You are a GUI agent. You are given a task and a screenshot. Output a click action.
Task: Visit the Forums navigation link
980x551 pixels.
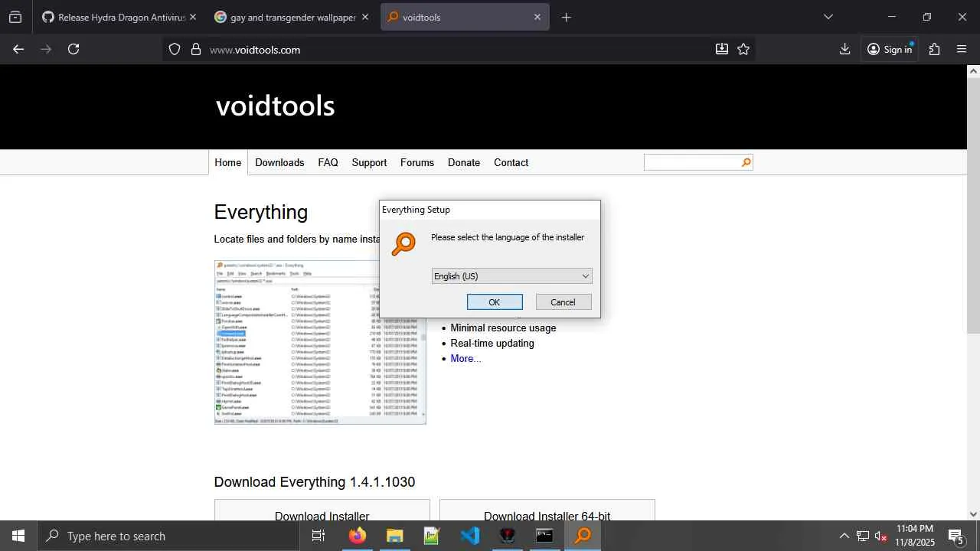point(417,162)
